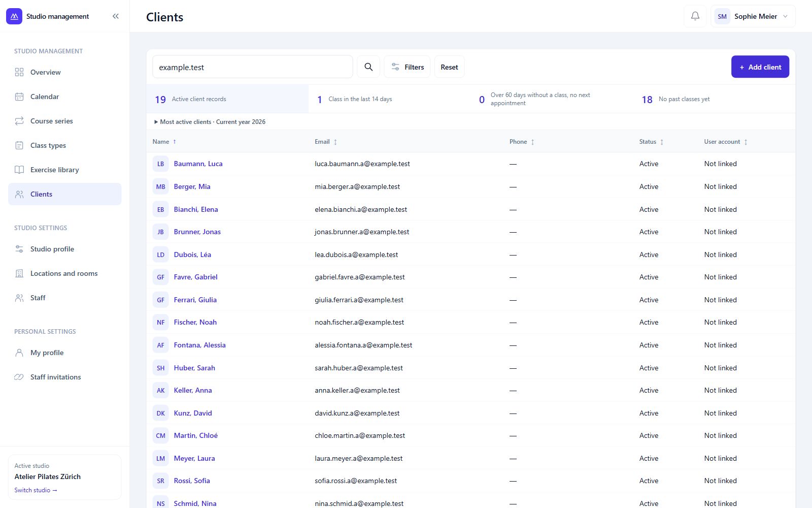Click Switch studio link
Screen dimensions: 812x508
tap(36, 490)
